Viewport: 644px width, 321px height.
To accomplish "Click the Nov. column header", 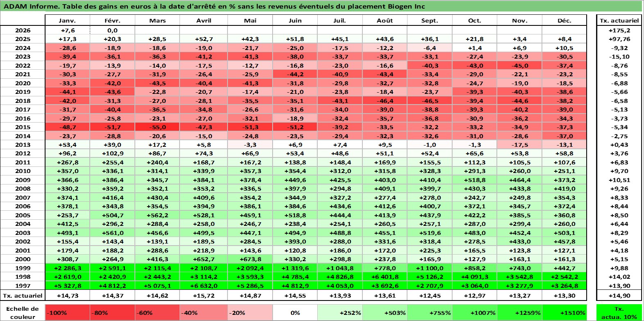I will (519, 20).
